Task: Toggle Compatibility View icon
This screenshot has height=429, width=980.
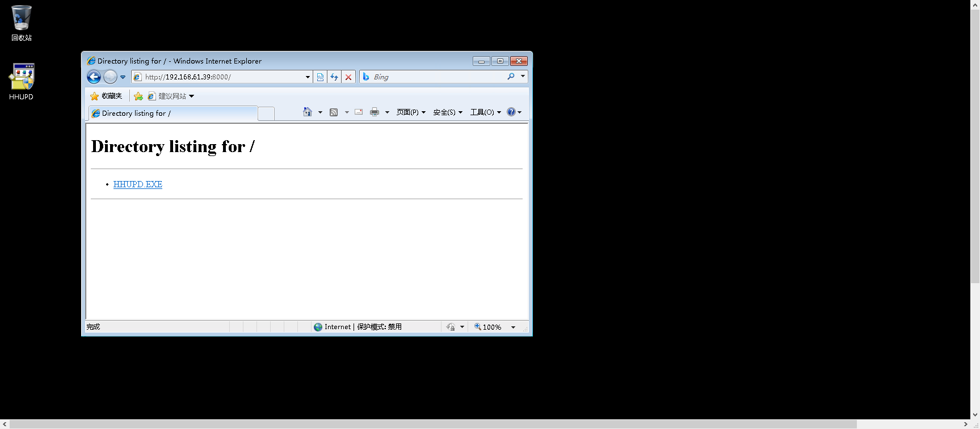Action: 321,77
